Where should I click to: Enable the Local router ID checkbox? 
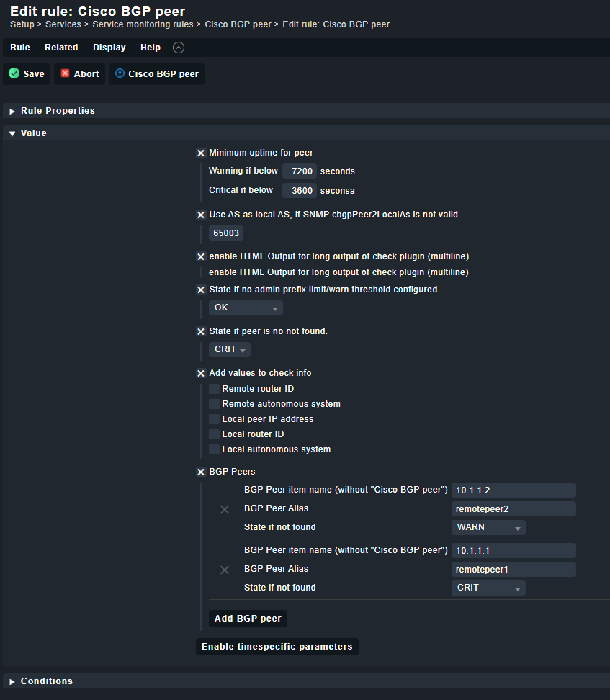pyautogui.click(x=215, y=434)
